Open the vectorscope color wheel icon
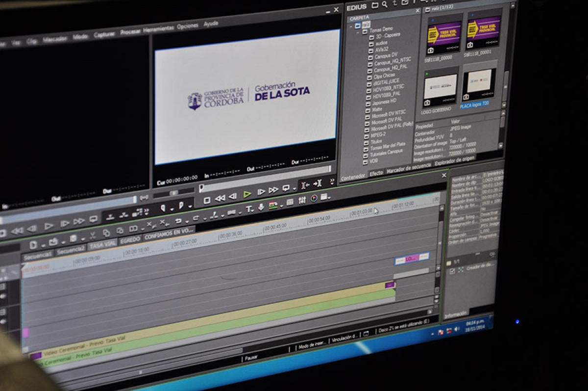This screenshot has height=391, width=588. 314,198
